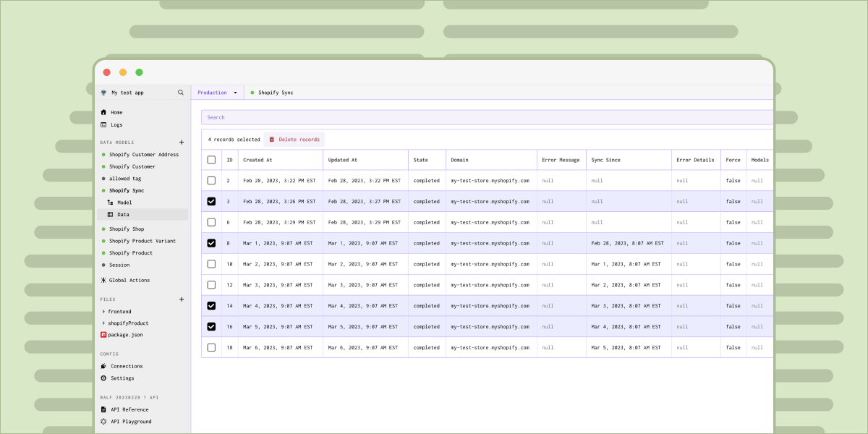868x434 pixels.
Task: Open the Logs section icon
Action: pyautogui.click(x=105, y=124)
